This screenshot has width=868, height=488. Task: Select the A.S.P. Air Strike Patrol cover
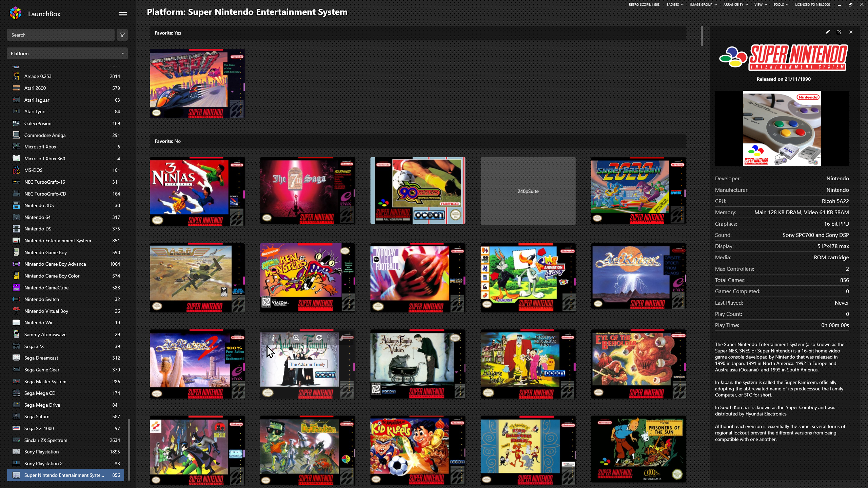click(197, 278)
